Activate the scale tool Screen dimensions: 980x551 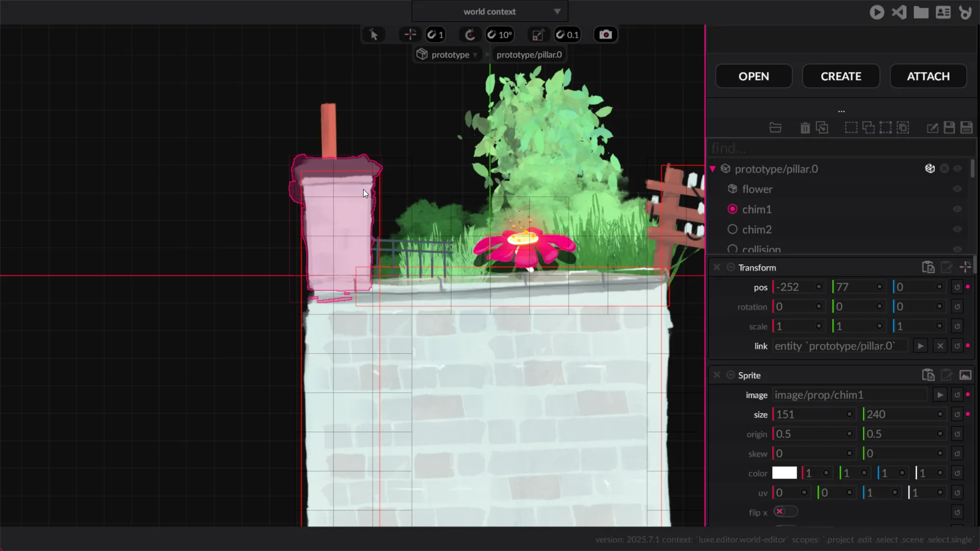tap(538, 35)
